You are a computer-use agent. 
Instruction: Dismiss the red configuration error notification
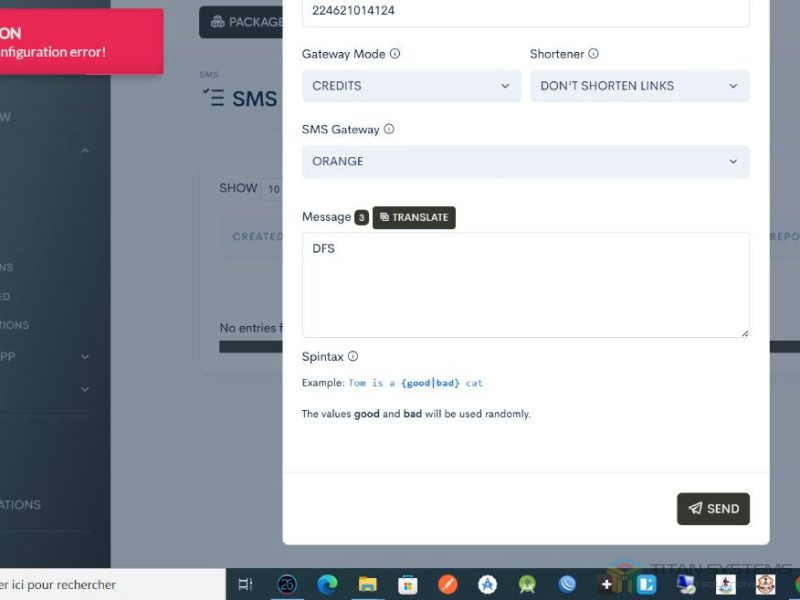coord(80,42)
